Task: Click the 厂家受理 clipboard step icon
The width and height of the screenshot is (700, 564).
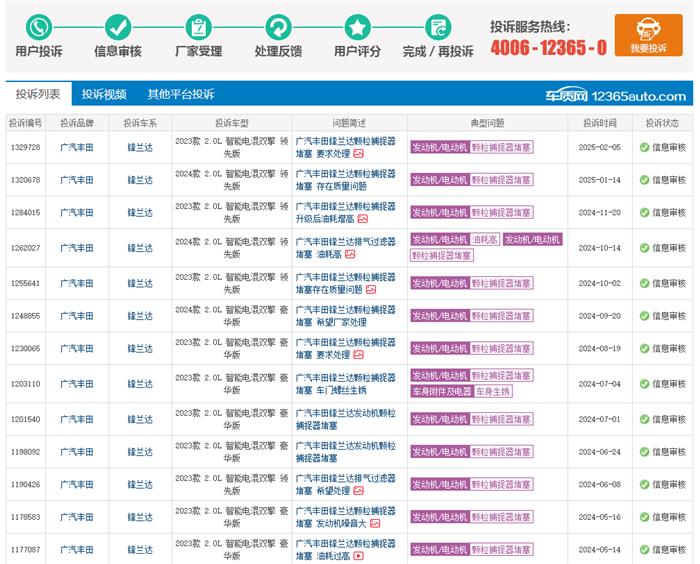Action: click(x=198, y=27)
